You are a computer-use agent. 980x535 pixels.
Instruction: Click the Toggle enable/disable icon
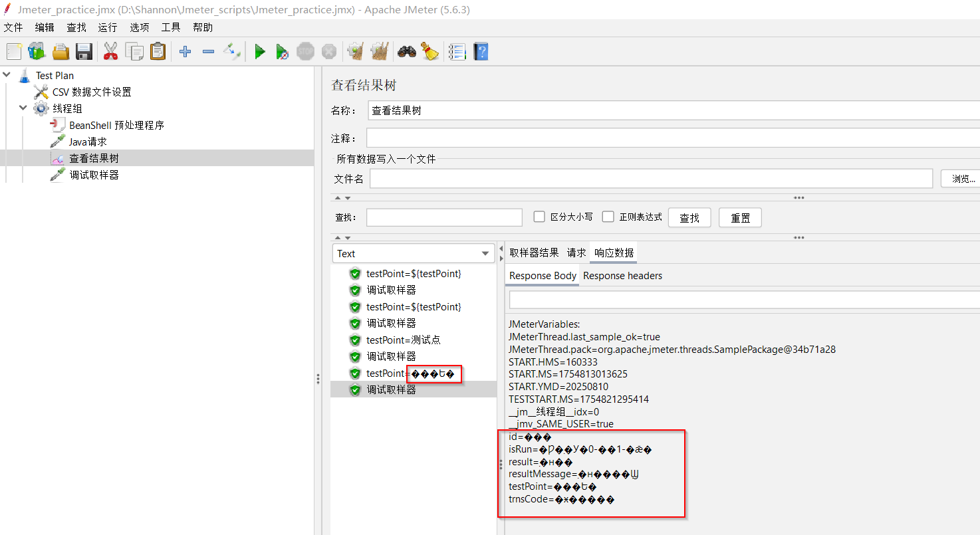232,51
